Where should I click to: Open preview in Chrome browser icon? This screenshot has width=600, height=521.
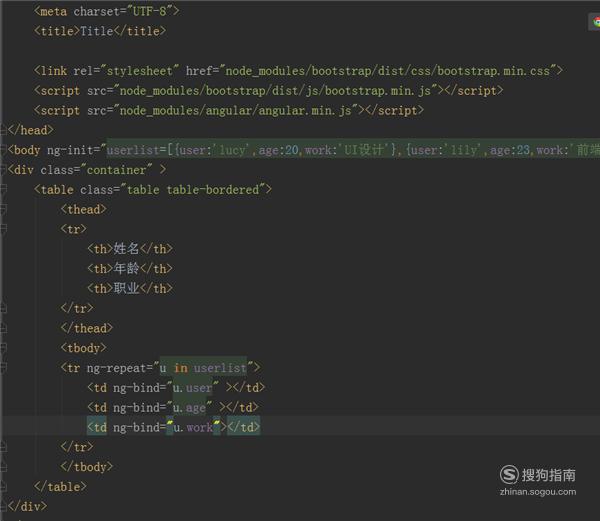point(596,22)
